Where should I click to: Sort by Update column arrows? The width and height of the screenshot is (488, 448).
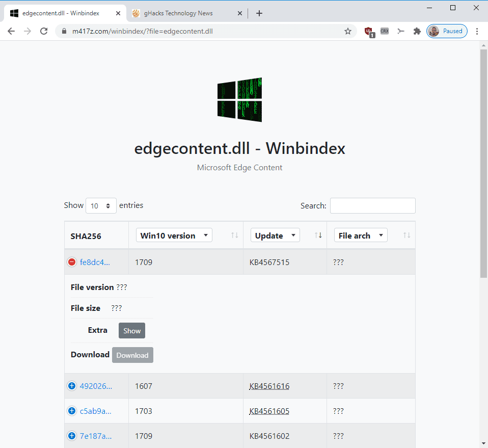coord(318,235)
